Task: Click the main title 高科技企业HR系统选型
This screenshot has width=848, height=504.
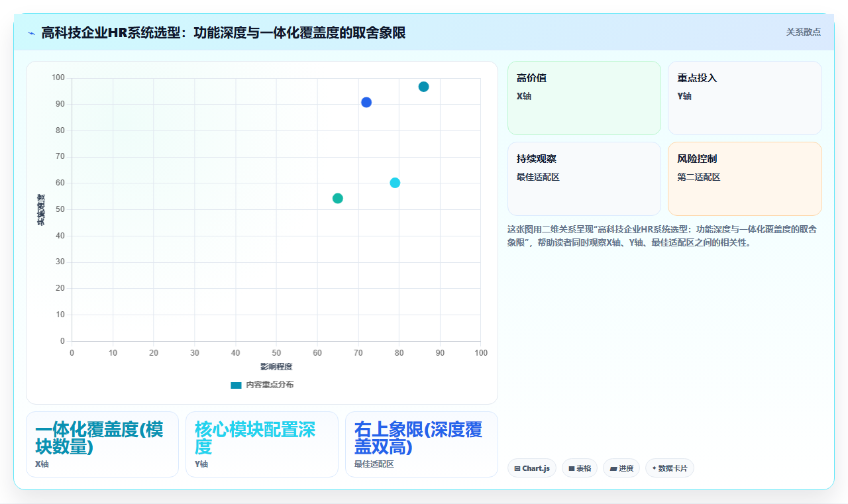Action: tap(223, 32)
